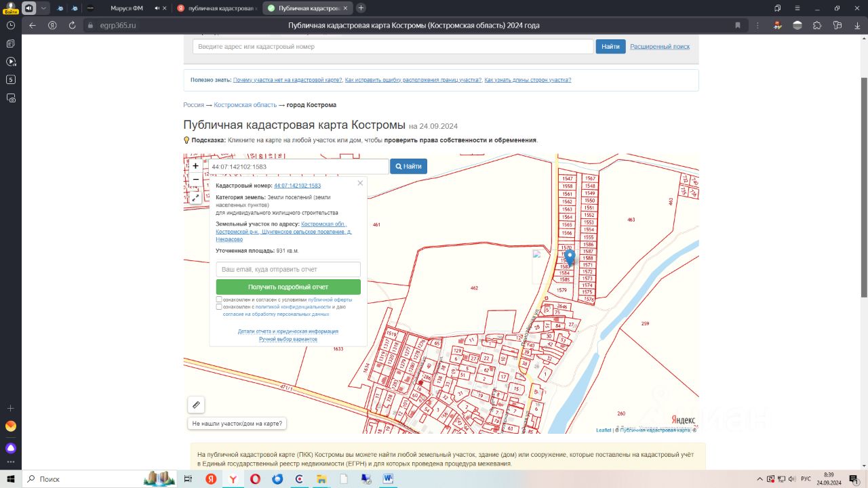Close the parcel info popup
Image resolution: width=868 pixels, height=488 pixels.
pyautogui.click(x=360, y=183)
